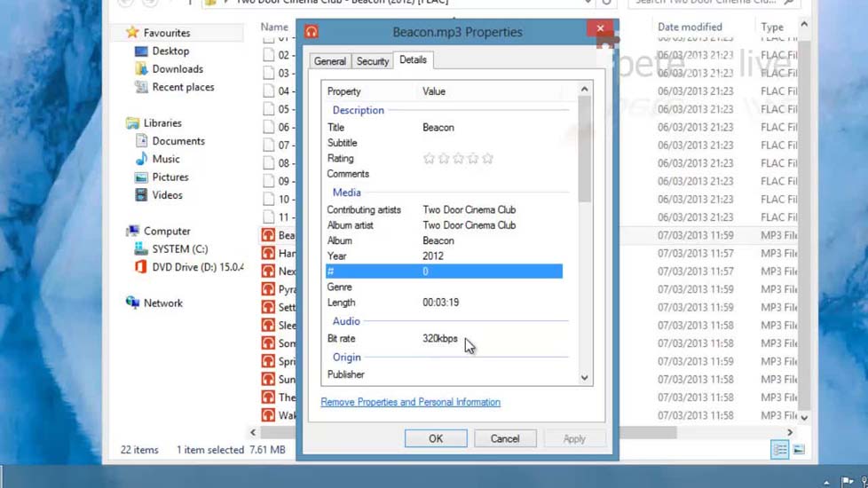Viewport: 868px width, 488px height.
Task: Click MP3 icon of Nex file row
Action: click(x=268, y=272)
